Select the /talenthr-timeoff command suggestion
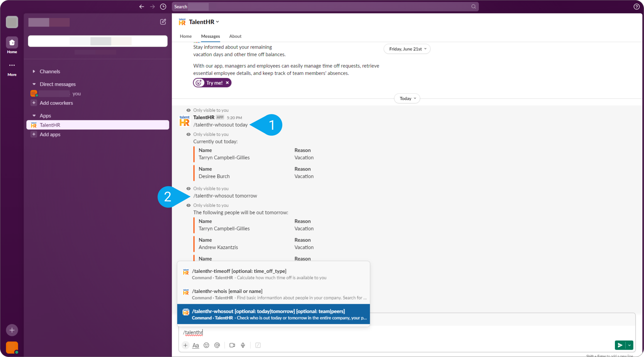 tap(274, 274)
